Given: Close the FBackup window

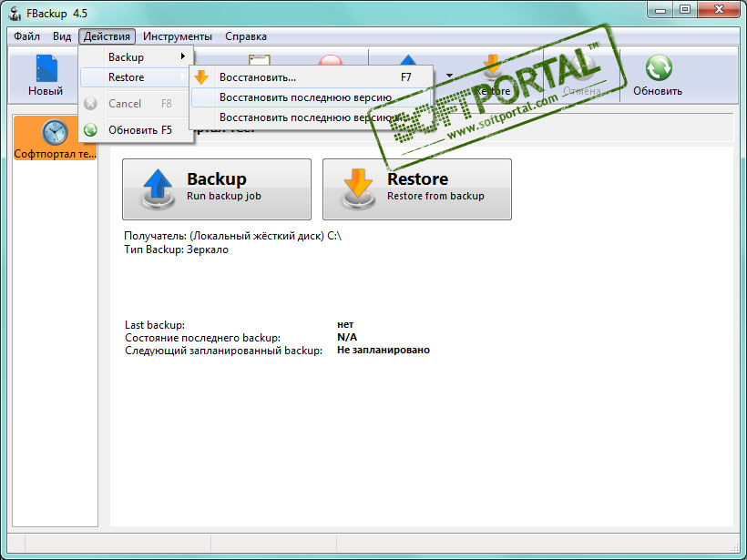Looking at the screenshot, I should click(x=719, y=9).
